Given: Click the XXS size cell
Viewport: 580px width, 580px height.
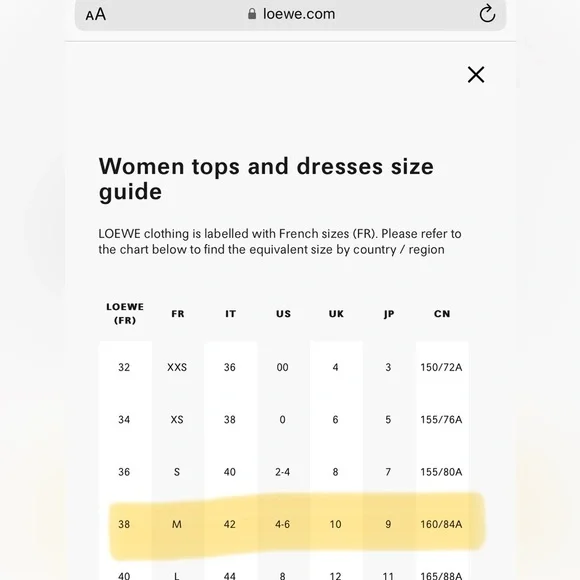Looking at the screenshot, I should (177, 367).
